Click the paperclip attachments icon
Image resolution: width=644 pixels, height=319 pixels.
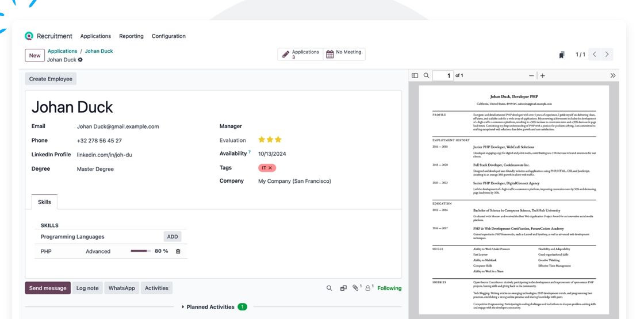[x=356, y=288]
